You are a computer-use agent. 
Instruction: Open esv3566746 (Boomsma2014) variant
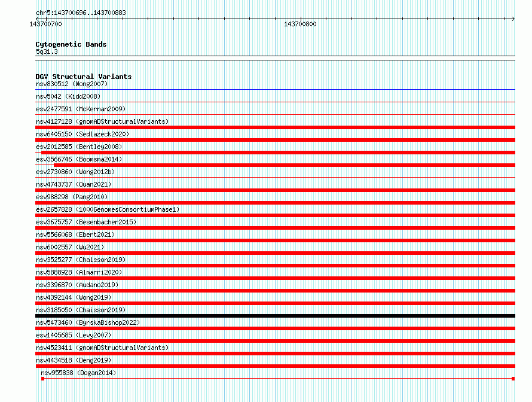coord(79,159)
